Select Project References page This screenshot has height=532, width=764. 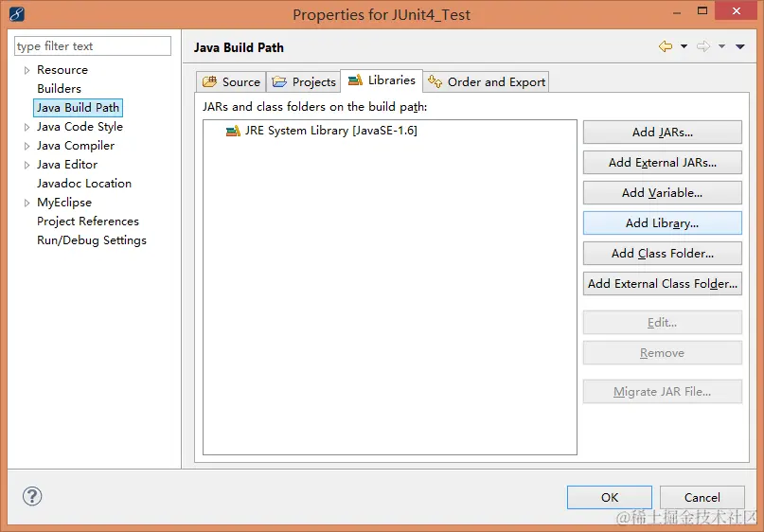(88, 222)
